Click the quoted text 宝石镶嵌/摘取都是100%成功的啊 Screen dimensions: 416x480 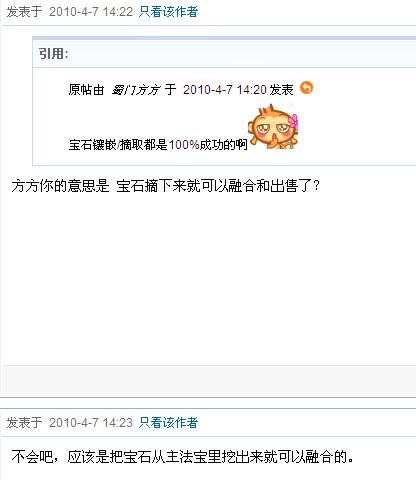[158, 145]
